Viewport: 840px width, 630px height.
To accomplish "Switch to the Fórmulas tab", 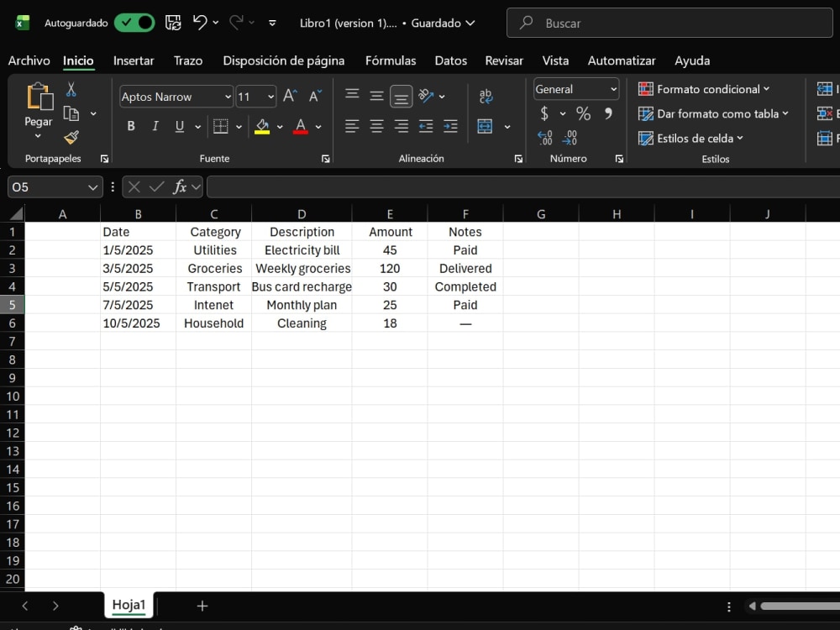I will coord(391,60).
